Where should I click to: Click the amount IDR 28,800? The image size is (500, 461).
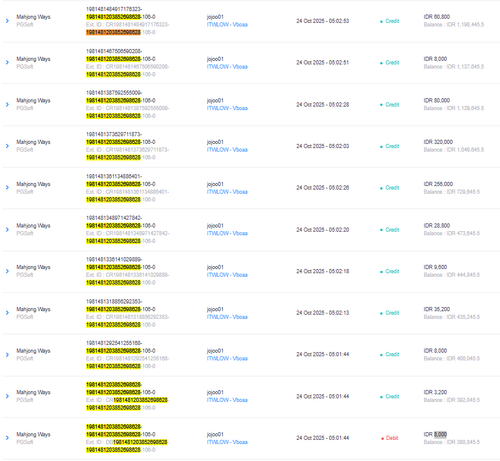pos(437,226)
